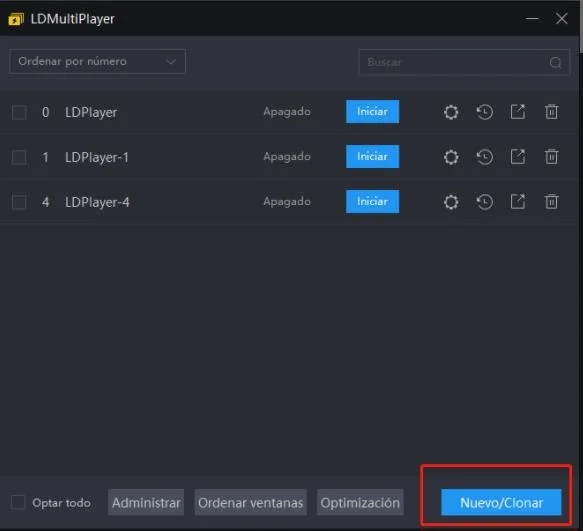This screenshot has height=531, width=583.
Task: Click Apagado status of LDPlayer-4
Action: click(287, 202)
